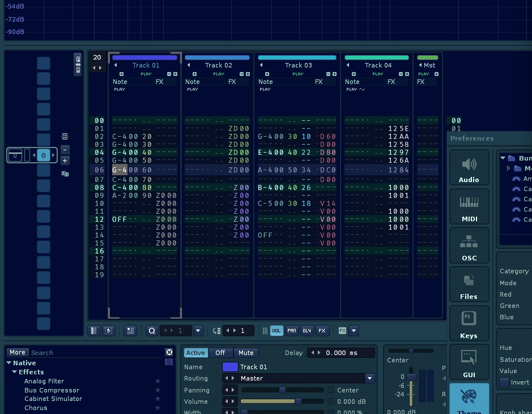The width and height of the screenshot is (532, 414).
Task: Open the OSC preferences section
Action: 469,246
